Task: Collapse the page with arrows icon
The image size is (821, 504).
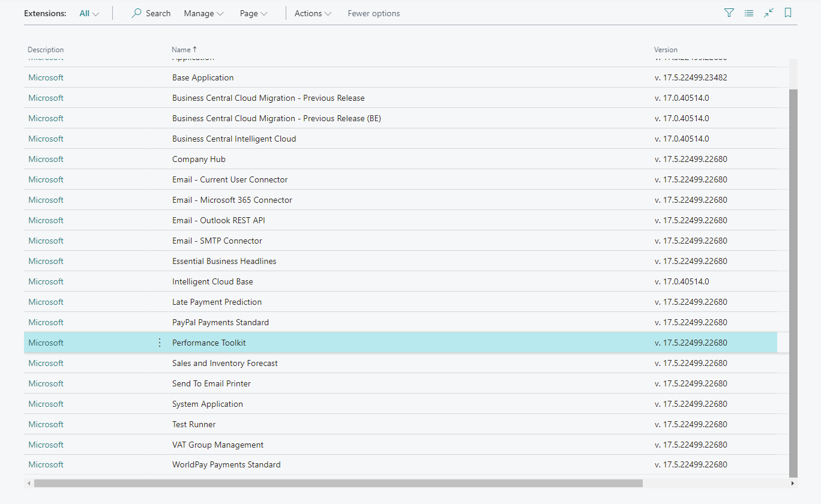Action: pos(769,13)
